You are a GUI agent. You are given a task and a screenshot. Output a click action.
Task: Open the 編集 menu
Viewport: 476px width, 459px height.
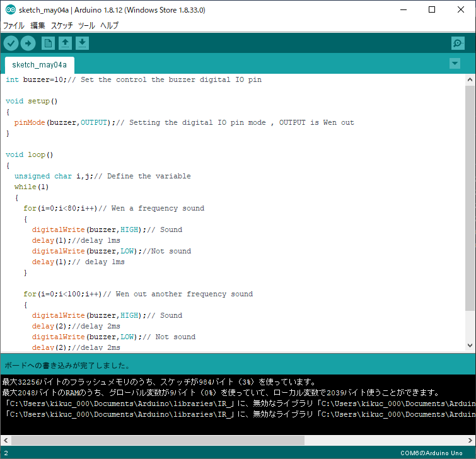(38, 26)
